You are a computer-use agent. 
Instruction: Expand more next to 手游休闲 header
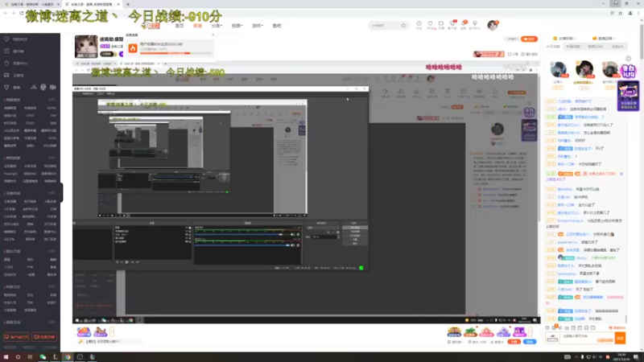click(x=52, y=193)
